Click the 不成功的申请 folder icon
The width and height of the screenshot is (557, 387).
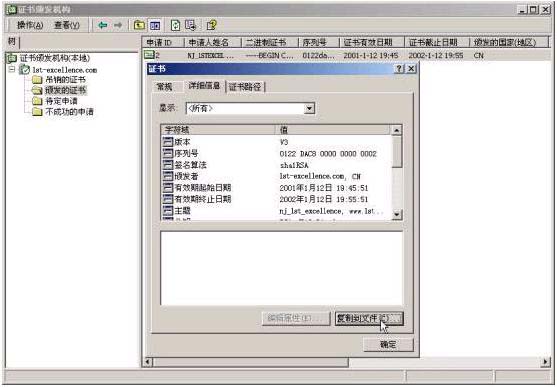(x=37, y=112)
